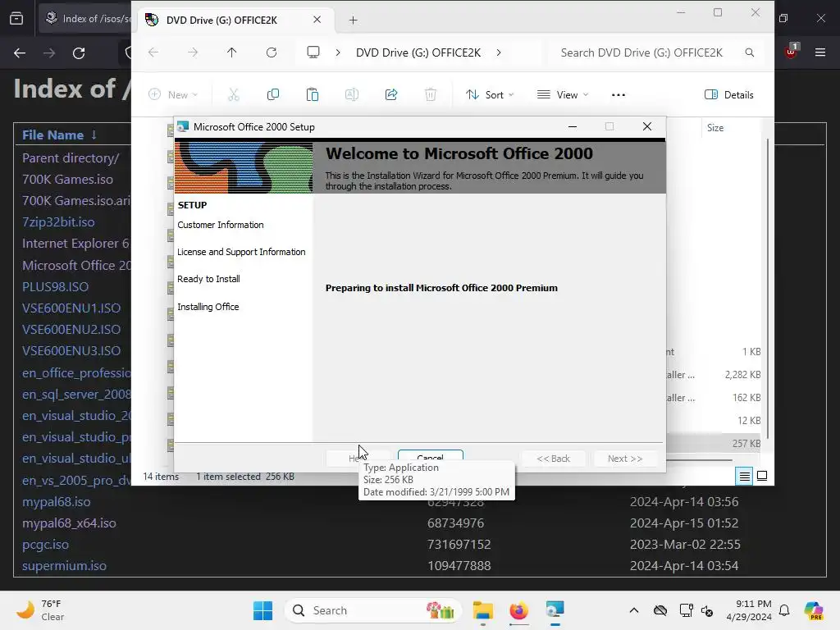
Task: Show hidden system tray icons
Action: tap(634, 610)
